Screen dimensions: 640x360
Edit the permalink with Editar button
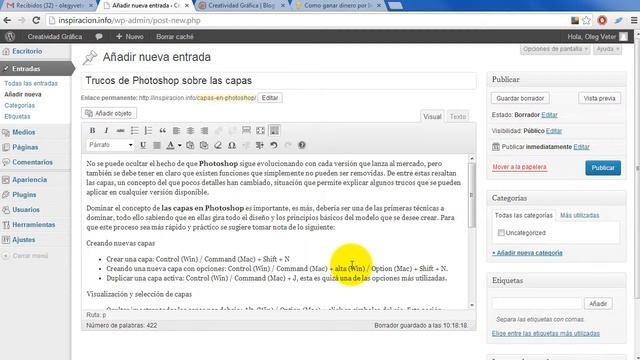(x=270, y=98)
